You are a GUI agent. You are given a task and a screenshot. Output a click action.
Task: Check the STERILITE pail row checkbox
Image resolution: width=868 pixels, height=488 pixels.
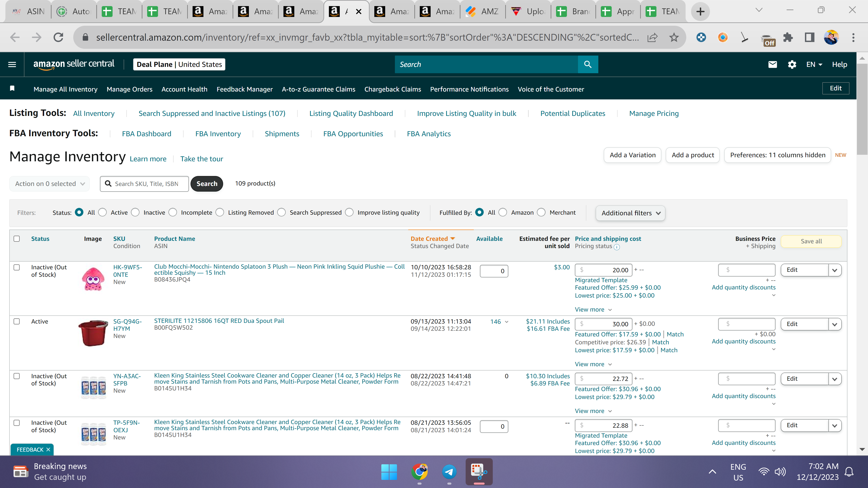pos(17,321)
